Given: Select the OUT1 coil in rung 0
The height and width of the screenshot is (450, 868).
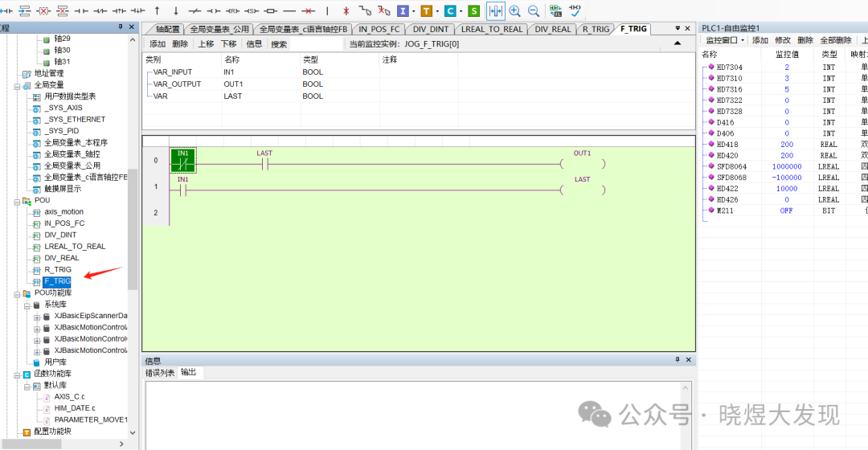Looking at the screenshot, I should pos(583,160).
